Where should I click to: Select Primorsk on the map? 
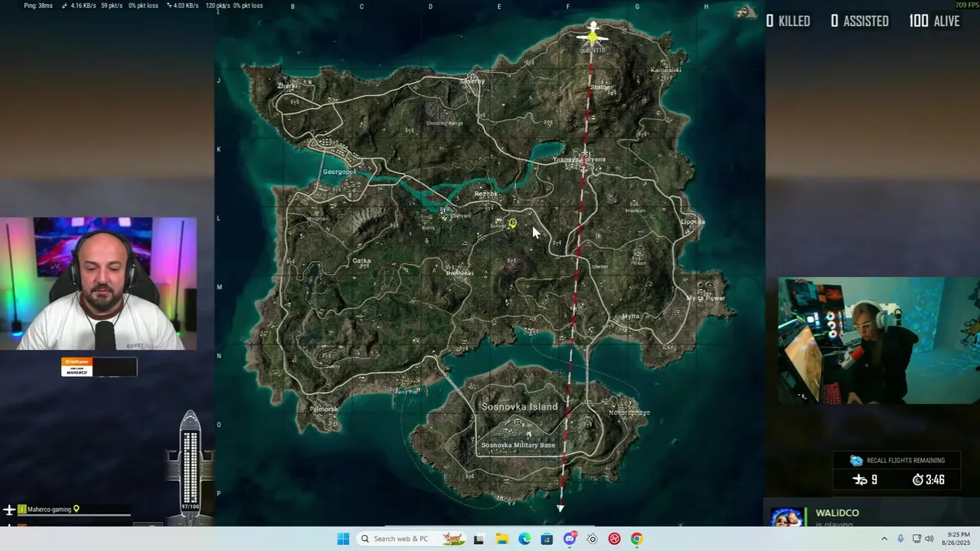pyautogui.click(x=323, y=409)
